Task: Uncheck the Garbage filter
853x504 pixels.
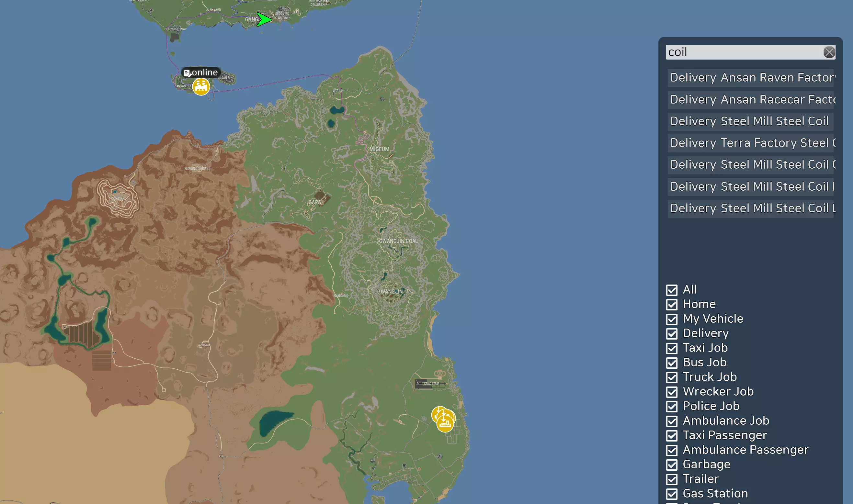Action: [672, 465]
